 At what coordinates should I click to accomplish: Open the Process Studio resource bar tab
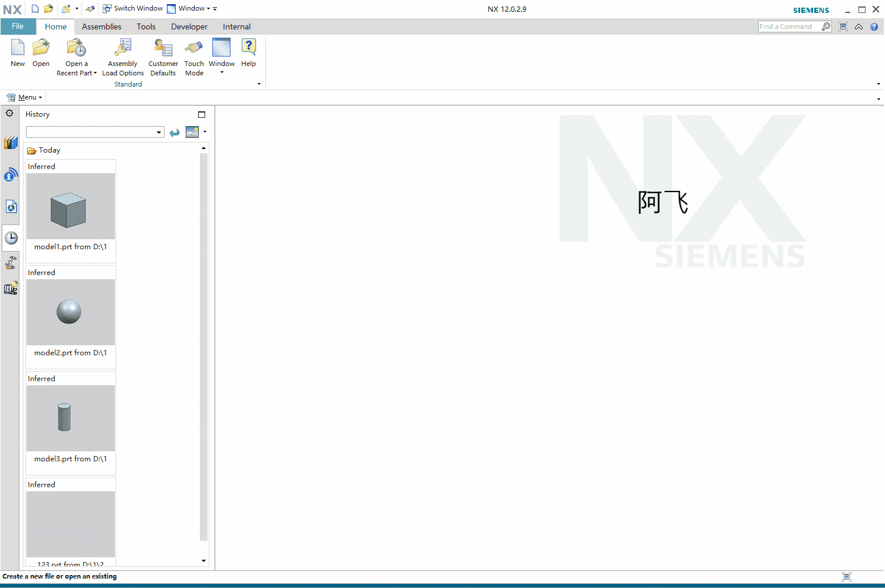point(11,263)
